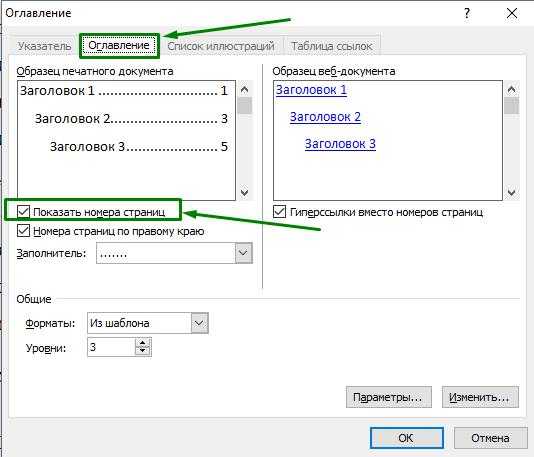Screen dimensions: 534x457
Task: Select the Таблица ссылок tab
Action: [x=331, y=46]
